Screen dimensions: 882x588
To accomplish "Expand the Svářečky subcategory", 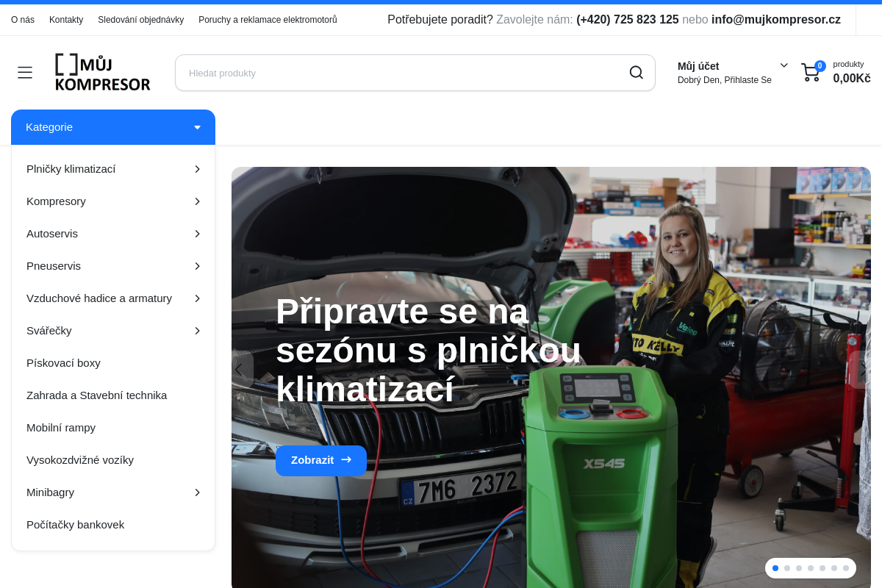I will point(197,330).
